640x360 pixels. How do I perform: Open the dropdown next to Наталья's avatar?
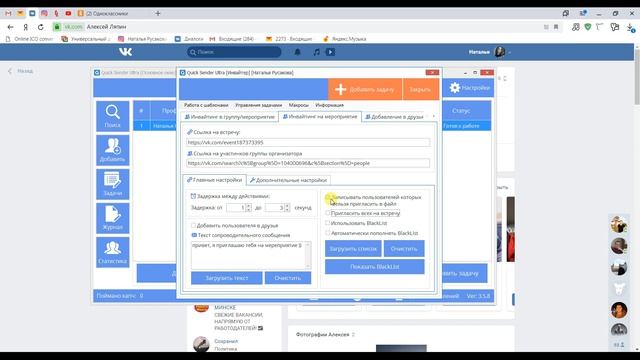tap(509, 52)
